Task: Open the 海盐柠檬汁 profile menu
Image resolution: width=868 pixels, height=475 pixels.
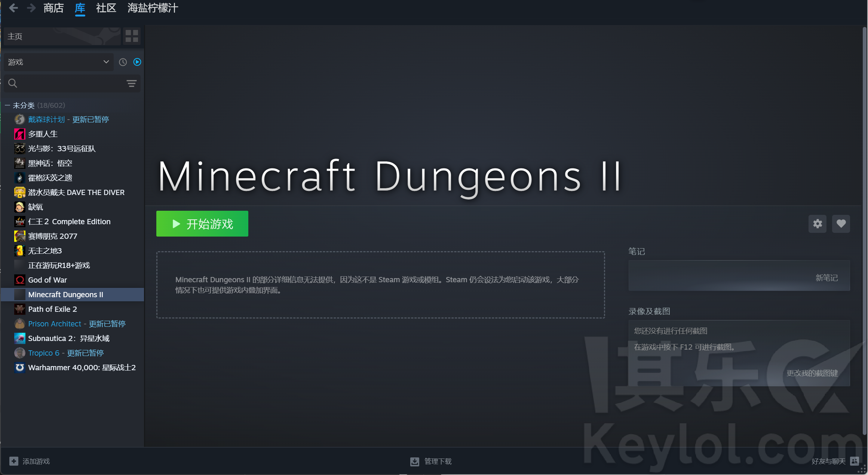Action: 153,8
